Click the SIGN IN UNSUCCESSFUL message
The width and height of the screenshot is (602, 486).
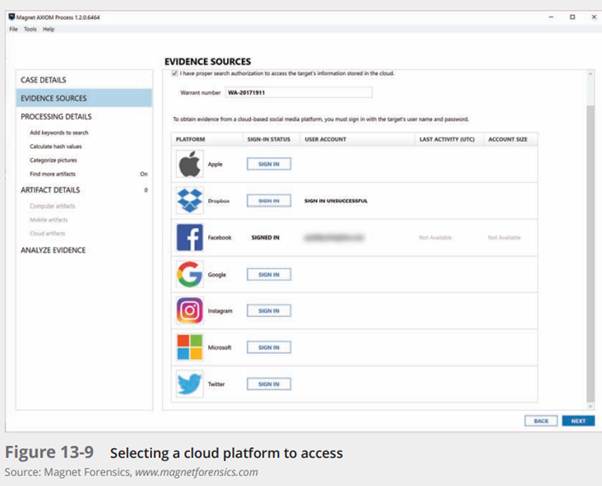pyautogui.click(x=336, y=201)
